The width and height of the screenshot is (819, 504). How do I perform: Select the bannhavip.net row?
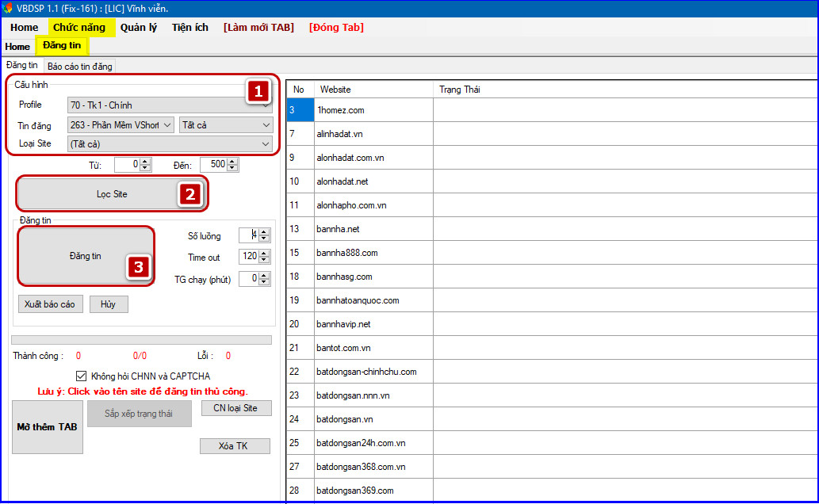coord(552,324)
